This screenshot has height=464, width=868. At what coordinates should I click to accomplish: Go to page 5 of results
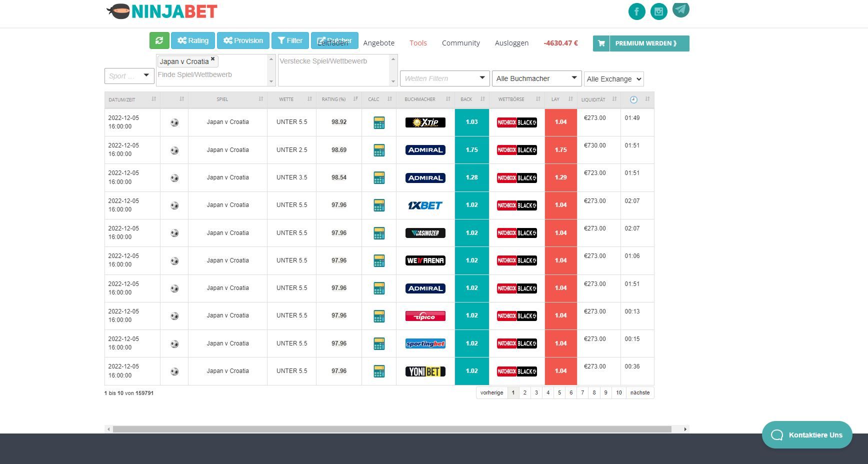coord(559,392)
